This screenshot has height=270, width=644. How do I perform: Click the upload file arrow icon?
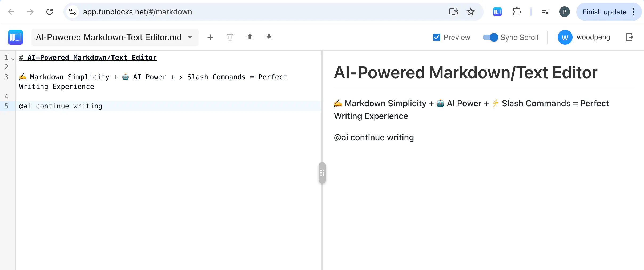tap(249, 37)
